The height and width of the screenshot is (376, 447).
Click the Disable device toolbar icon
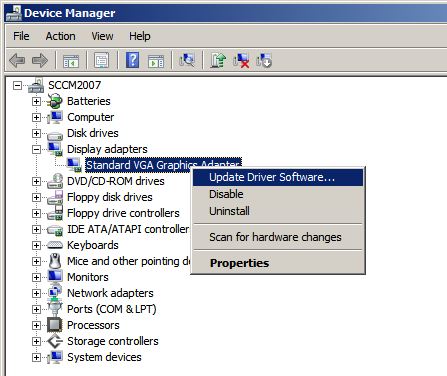pos(264,60)
